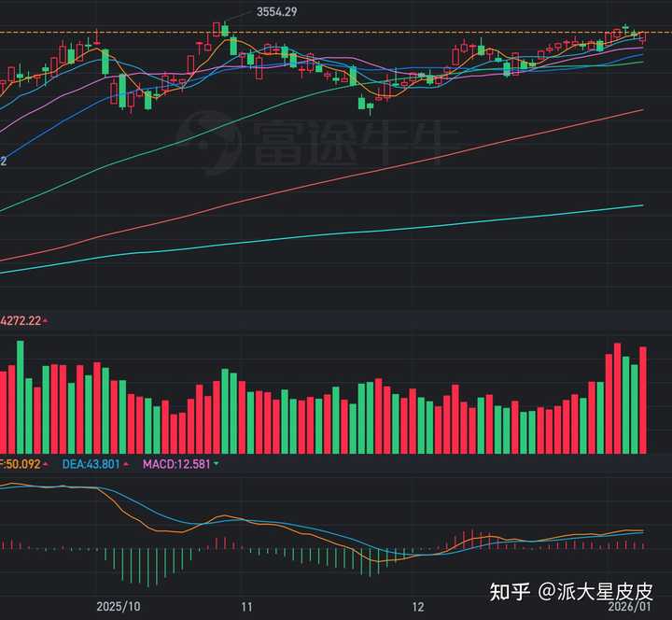The height and width of the screenshot is (620, 672).
Task: Click the last red volume bar
Action: 642,399
